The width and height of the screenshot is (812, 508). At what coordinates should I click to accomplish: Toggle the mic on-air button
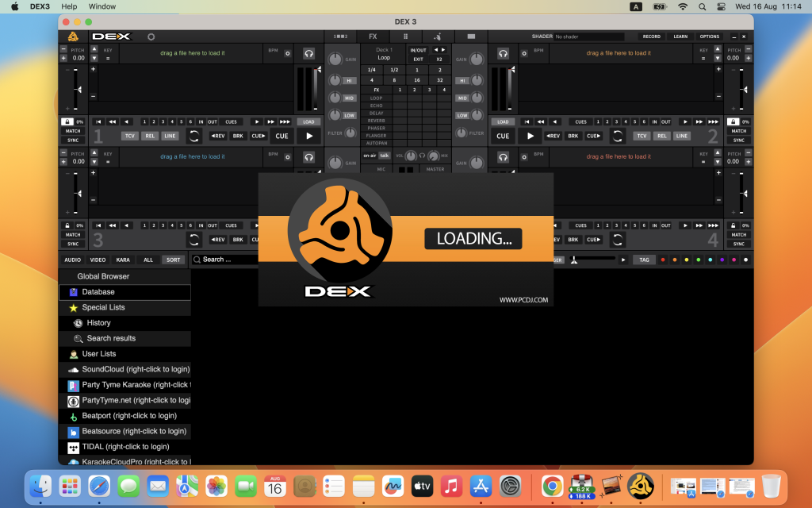point(370,156)
